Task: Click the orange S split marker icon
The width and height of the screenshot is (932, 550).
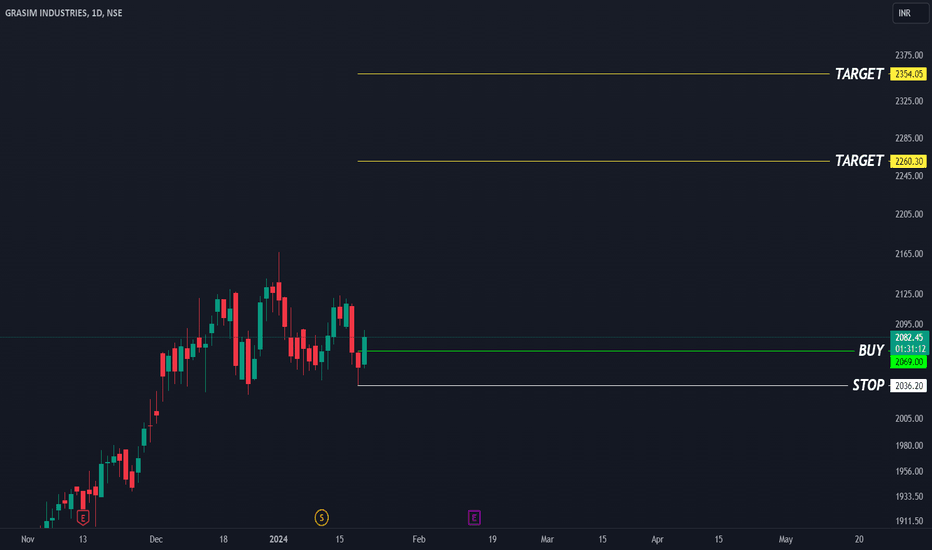Action: 322,518
